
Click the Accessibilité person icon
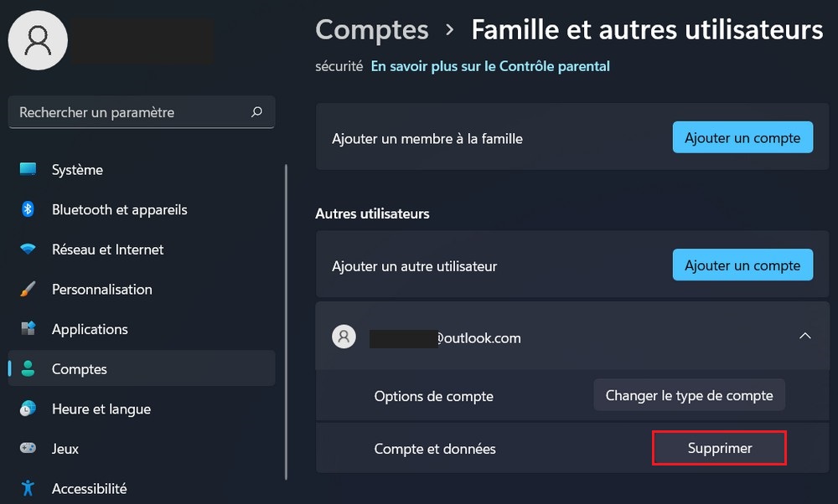coord(28,488)
